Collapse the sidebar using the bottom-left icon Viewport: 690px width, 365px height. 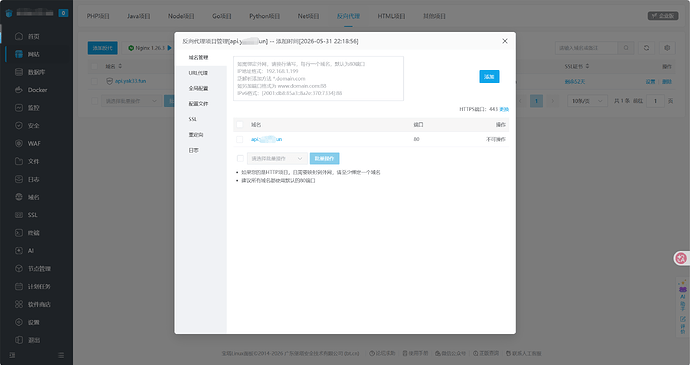12,355
